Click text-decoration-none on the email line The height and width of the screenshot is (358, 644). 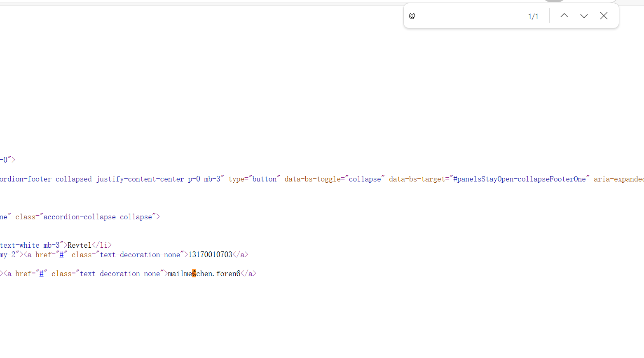click(120, 274)
